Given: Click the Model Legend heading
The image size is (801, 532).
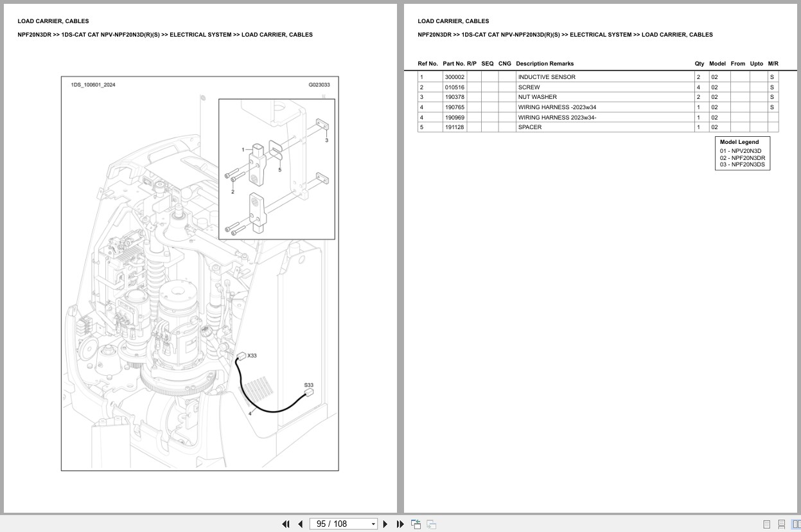Looking at the screenshot, I should (739, 142).
